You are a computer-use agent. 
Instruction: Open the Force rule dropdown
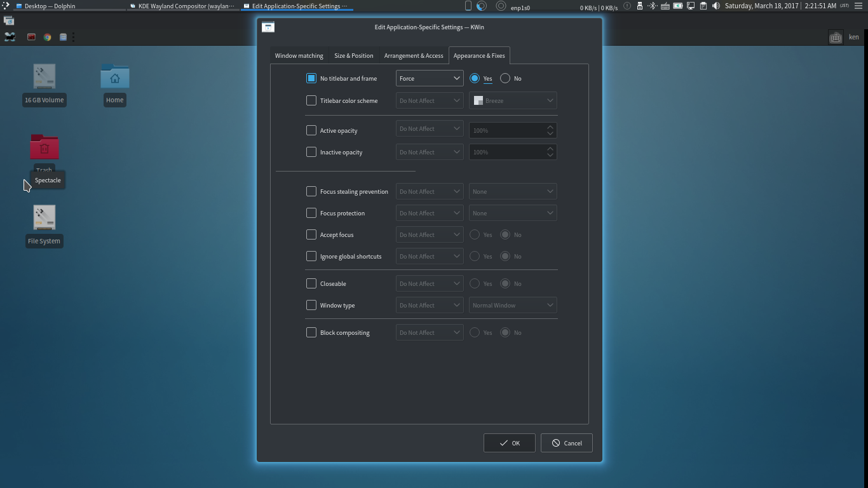tap(430, 78)
